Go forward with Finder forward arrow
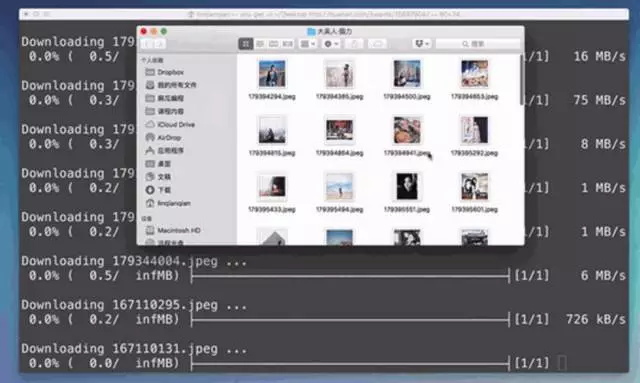 point(160,44)
